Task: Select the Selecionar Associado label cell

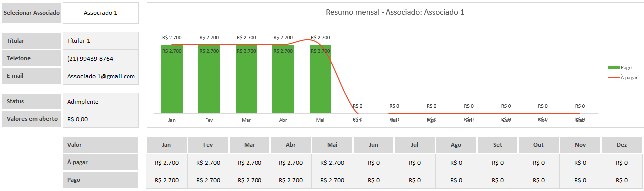Action: tap(32, 13)
